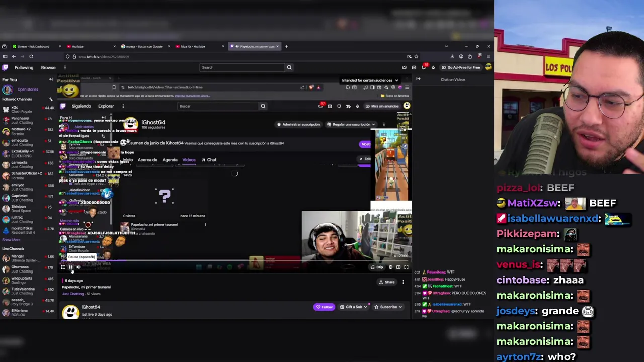Switch to moagr Buscar con Google tab
Screen dimensions: 644x362
click(x=145, y=46)
